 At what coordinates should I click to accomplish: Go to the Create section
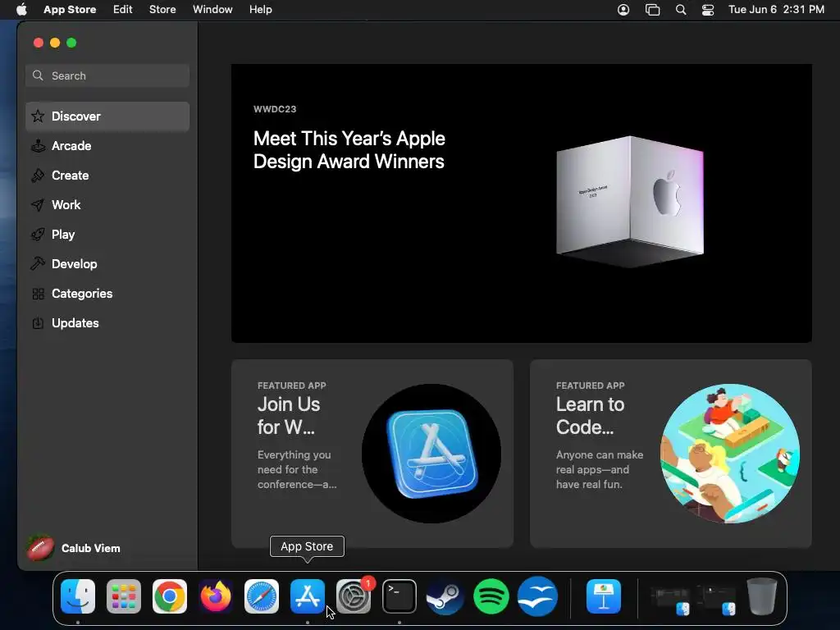pos(107,176)
